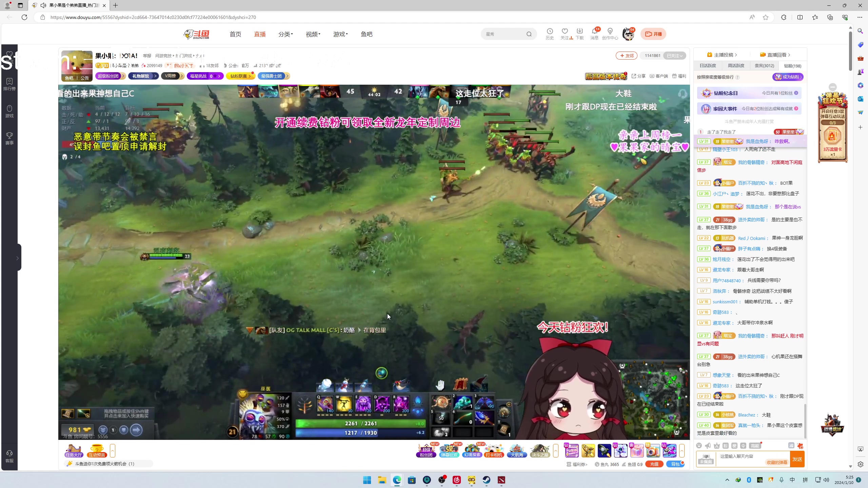Screen dimensions: 868x488
Task: Open the 背包 backpack button
Action: click(675, 464)
